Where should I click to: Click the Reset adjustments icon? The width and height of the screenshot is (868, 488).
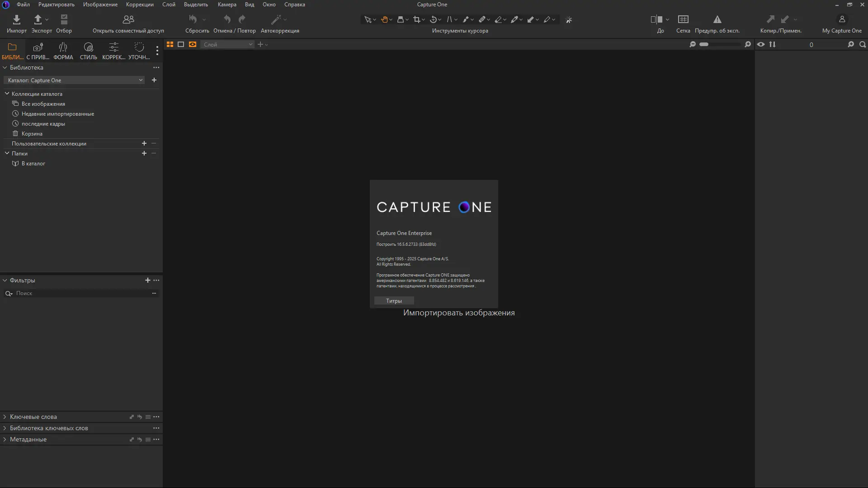click(193, 19)
